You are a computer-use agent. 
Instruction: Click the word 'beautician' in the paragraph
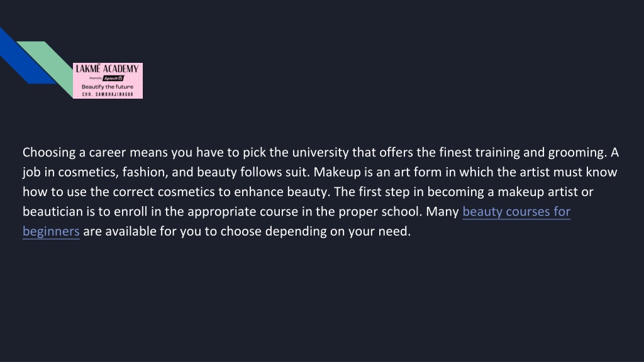pos(53,211)
